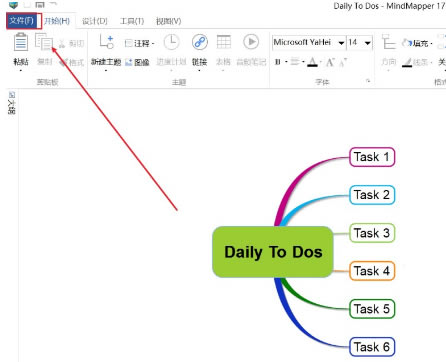Select the Daily To Dos central topic
446x362 pixels.
tap(273, 252)
